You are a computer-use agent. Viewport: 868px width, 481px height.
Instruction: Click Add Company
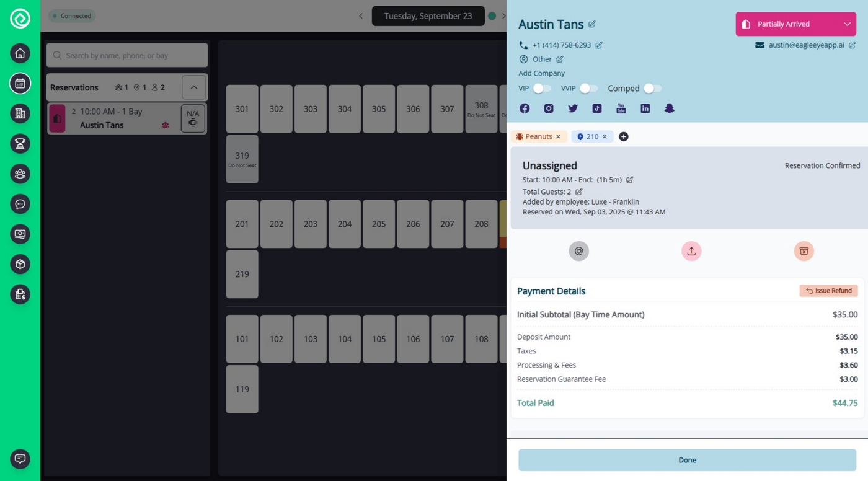(541, 73)
